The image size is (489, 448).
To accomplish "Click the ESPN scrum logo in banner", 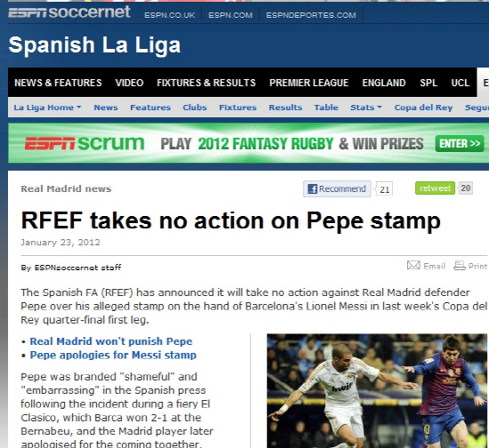I will (x=84, y=143).
